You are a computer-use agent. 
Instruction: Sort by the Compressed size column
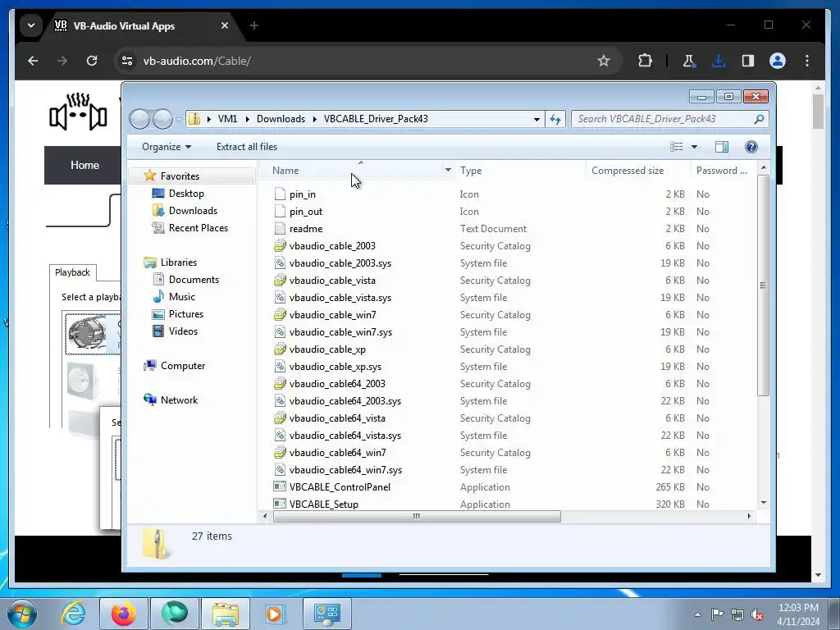(x=628, y=171)
